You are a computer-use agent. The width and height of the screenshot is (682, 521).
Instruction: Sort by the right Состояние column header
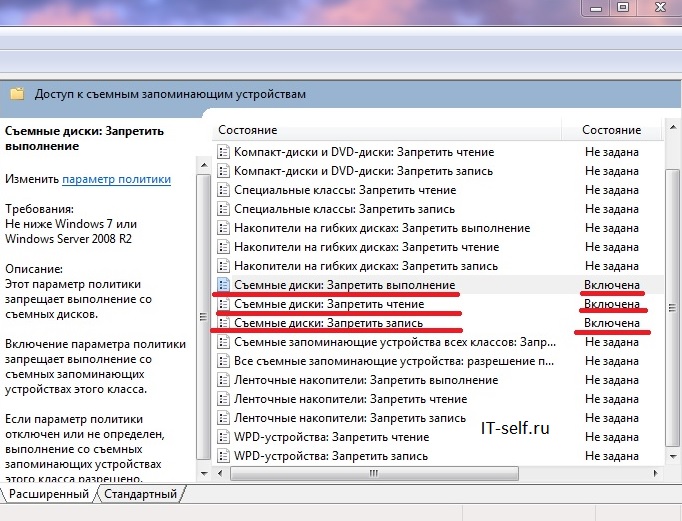coord(612,130)
